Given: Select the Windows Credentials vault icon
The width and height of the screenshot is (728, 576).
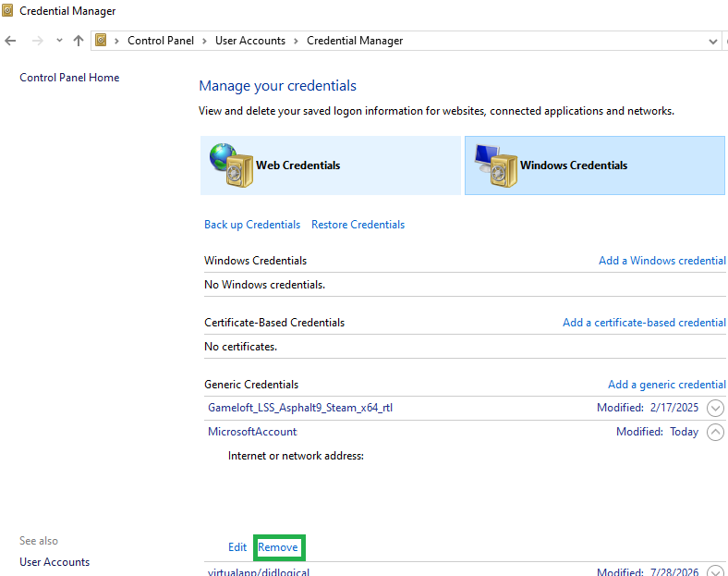Looking at the screenshot, I should [x=496, y=165].
